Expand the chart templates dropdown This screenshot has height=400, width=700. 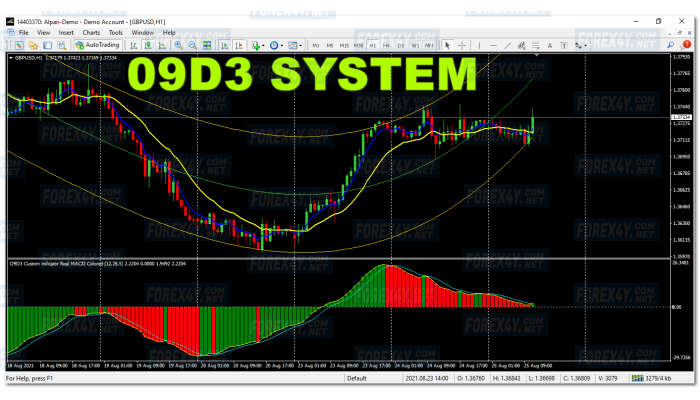point(296,45)
